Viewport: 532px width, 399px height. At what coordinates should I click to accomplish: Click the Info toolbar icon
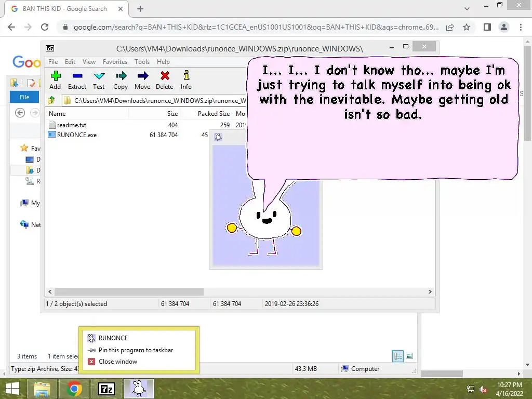coord(186,80)
